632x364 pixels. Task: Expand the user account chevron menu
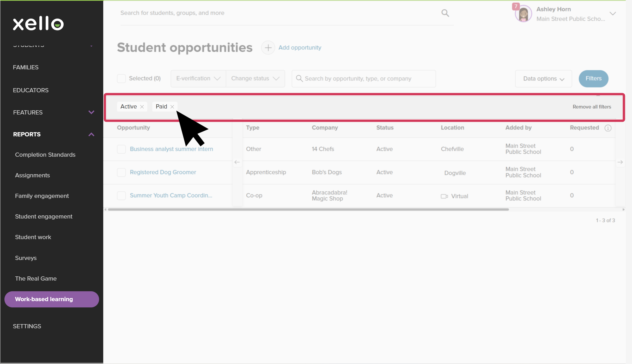click(x=613, y=14)
